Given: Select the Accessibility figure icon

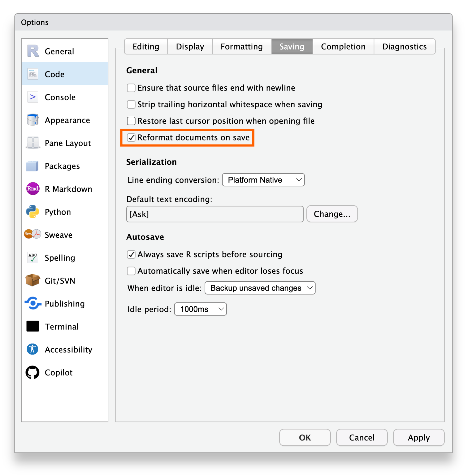Looking at the screenshot, I should pos(32,349).
